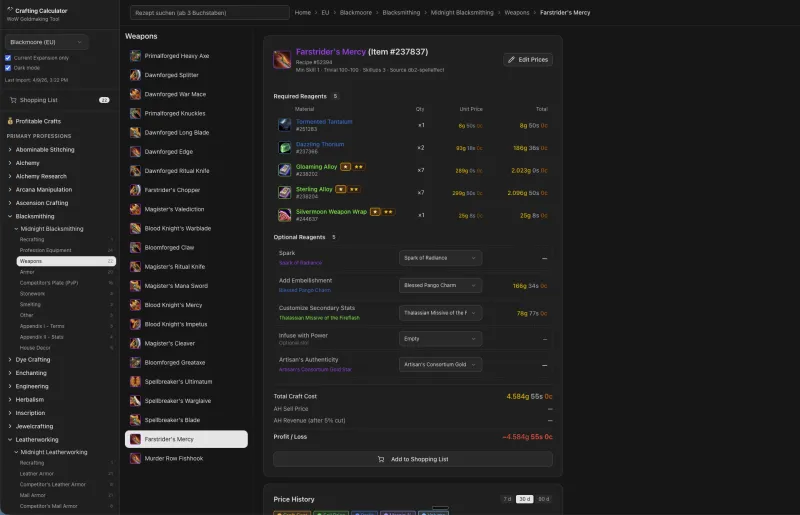Viewport: 800px width, 515px height.
Task: Open the Thalassian Missive secondary stats dropdown
Action: [440, 313]
